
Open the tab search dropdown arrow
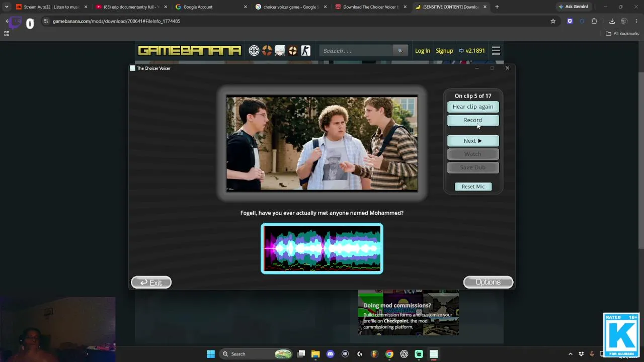tap(7, 7)
